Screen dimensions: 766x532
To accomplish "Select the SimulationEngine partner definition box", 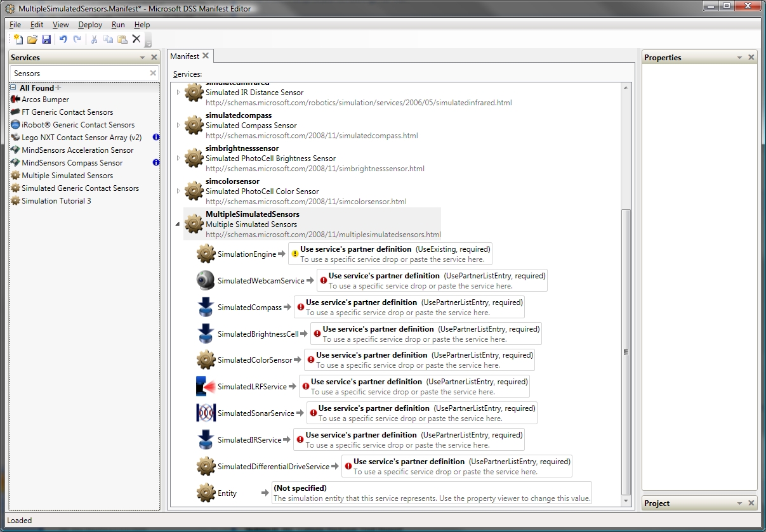I will pyautogui.click(x=390, y=254).
